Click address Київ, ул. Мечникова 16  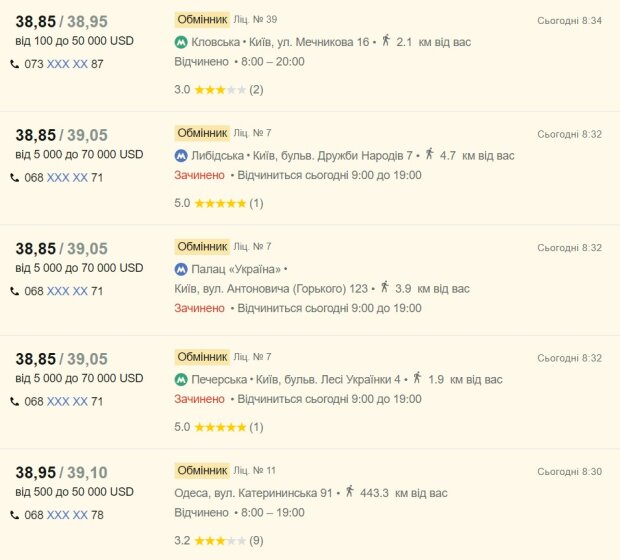pyautogui.click(x=309, y=42)
